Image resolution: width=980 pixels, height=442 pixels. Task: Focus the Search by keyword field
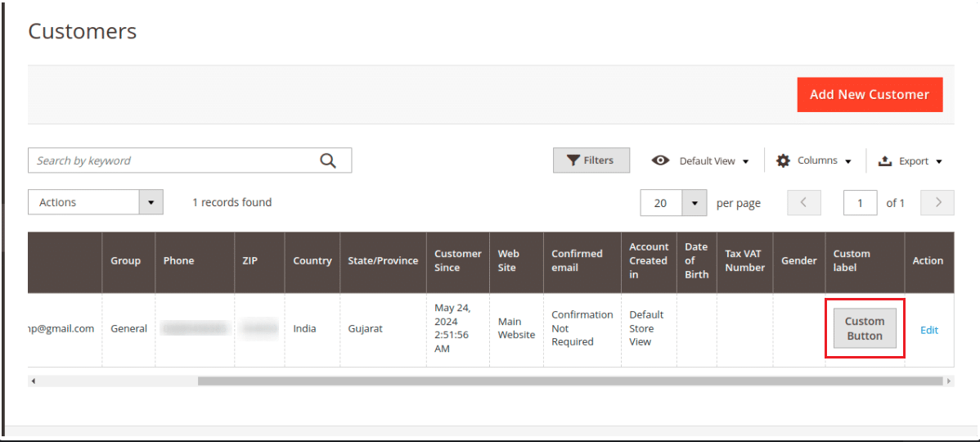pos(172,160)
